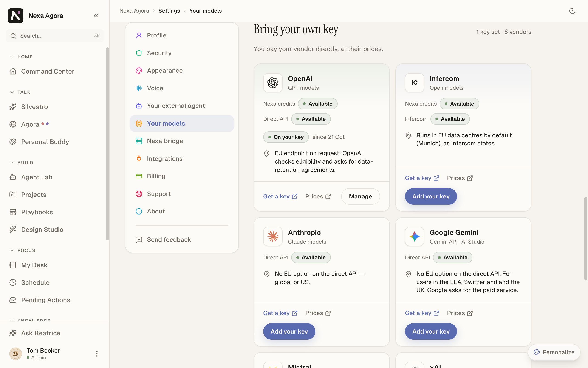The width and height of the screenshot is (588, 368).
Task: Open Appearance settings
Action: pos(182,71)
